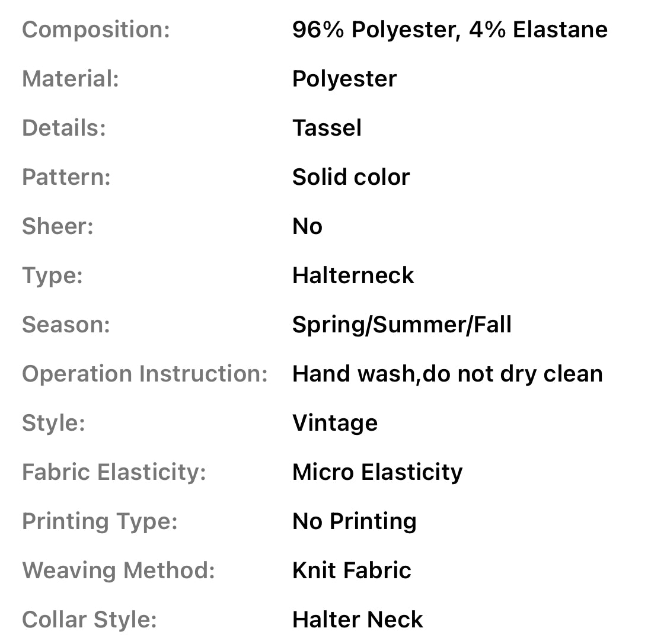Viewport: 667px width, 644px height.
Task: Click the Operation Instruction label
Action: [x=145, y=374]
